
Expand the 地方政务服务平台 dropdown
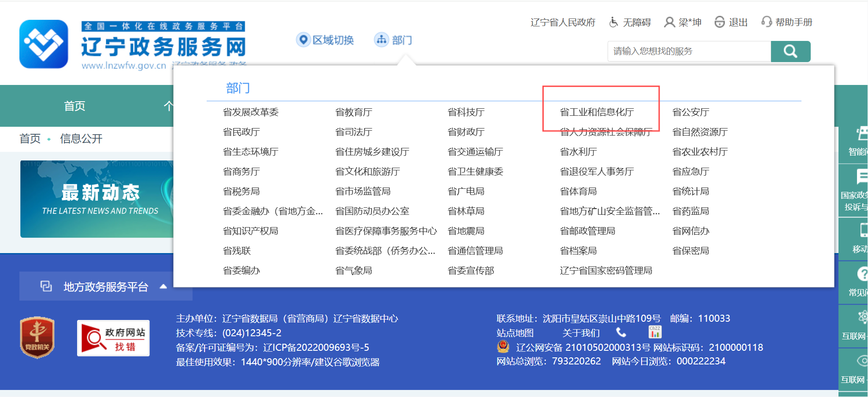pos(106,287)
